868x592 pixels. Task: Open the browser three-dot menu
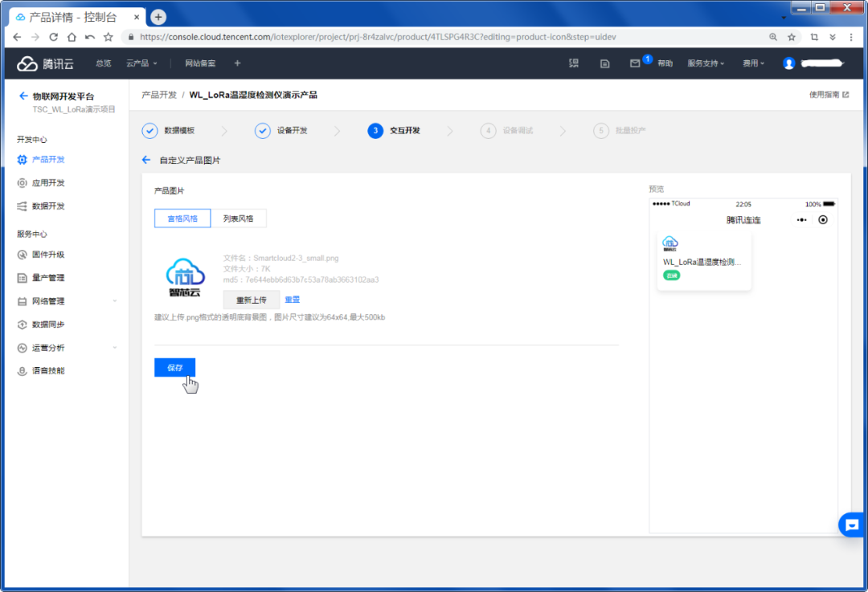point(851,37)
